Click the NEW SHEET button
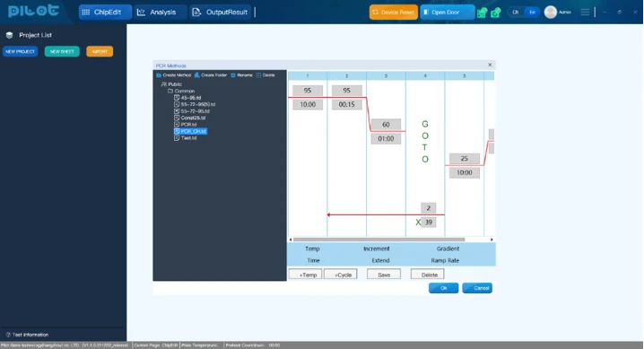The height and width of the screenshot is (349, 644). pos(62,51)
